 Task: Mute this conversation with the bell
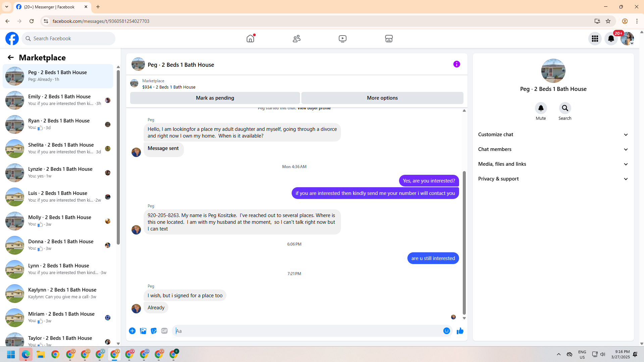[x=541, y=108]
